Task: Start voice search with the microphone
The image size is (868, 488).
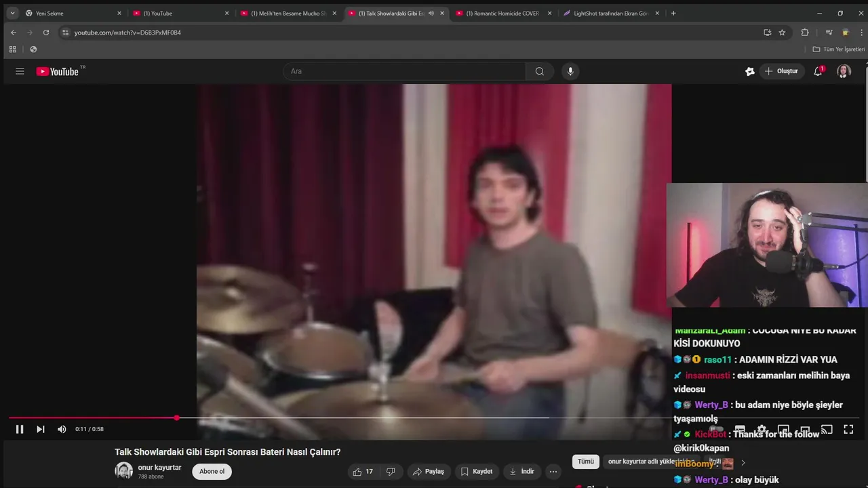Action: 570,71
